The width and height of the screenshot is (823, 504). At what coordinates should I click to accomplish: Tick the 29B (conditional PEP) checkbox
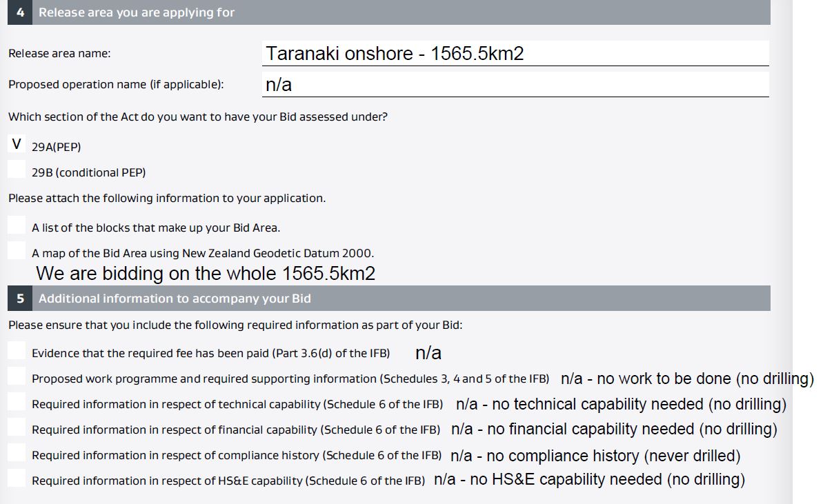click(x=17, y=170)
